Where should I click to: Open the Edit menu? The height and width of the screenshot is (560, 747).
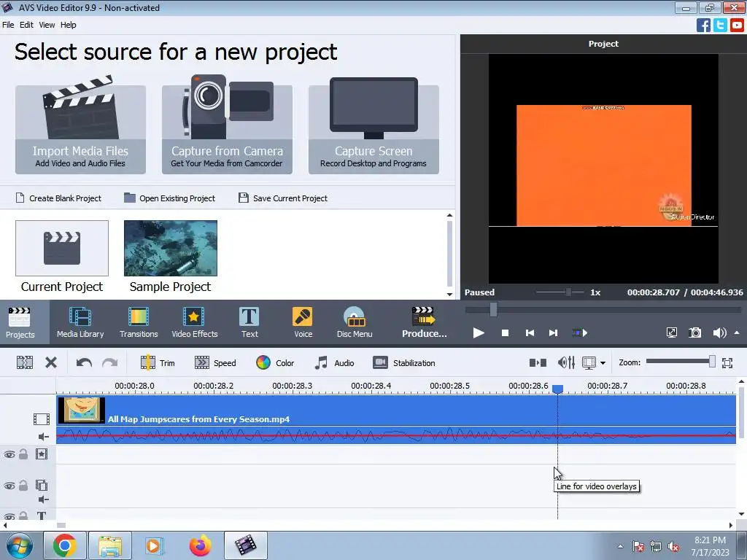coord(26,25)
